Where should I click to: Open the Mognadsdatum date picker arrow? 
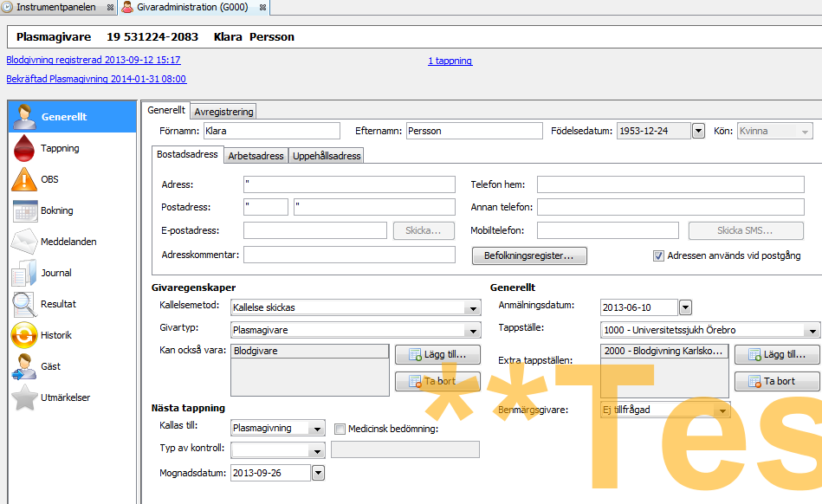pyautogui.click(x=318, y=473)
